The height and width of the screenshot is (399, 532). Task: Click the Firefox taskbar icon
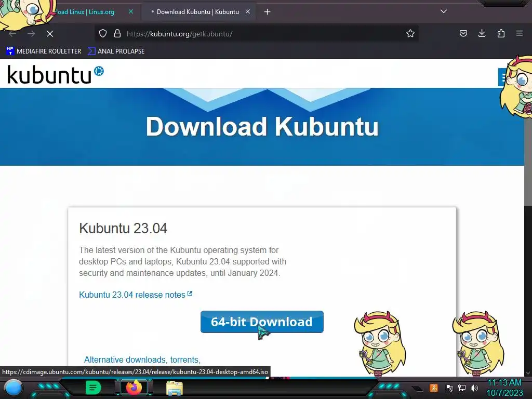coord(134,388)
